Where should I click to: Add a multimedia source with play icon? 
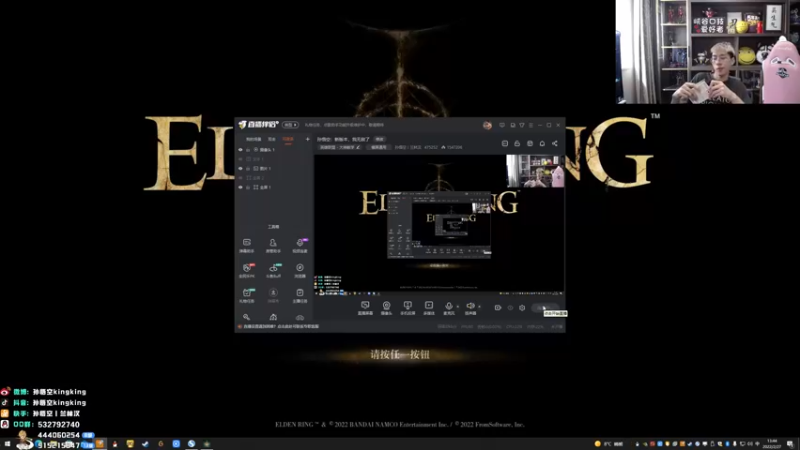point(429,307)
